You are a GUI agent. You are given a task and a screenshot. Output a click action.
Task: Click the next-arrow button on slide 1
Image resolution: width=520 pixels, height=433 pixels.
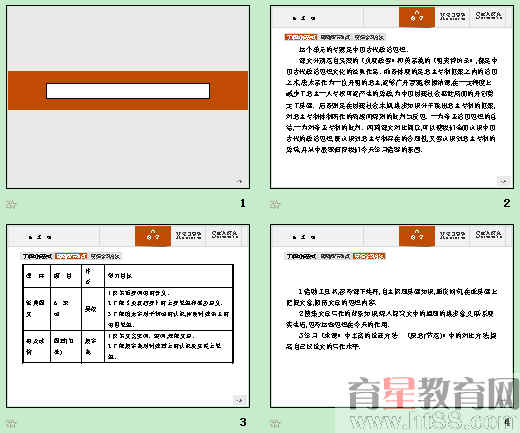click(x=239, y=181)
